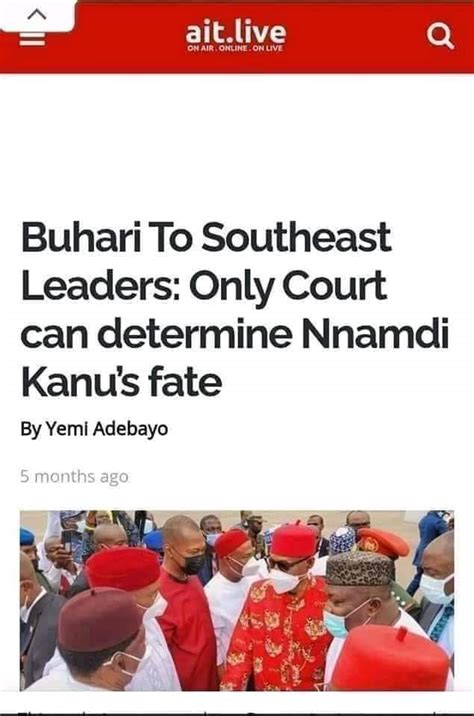474x716 pixels.
Task: Open the search magnifier icon
Action: (440, 36)
